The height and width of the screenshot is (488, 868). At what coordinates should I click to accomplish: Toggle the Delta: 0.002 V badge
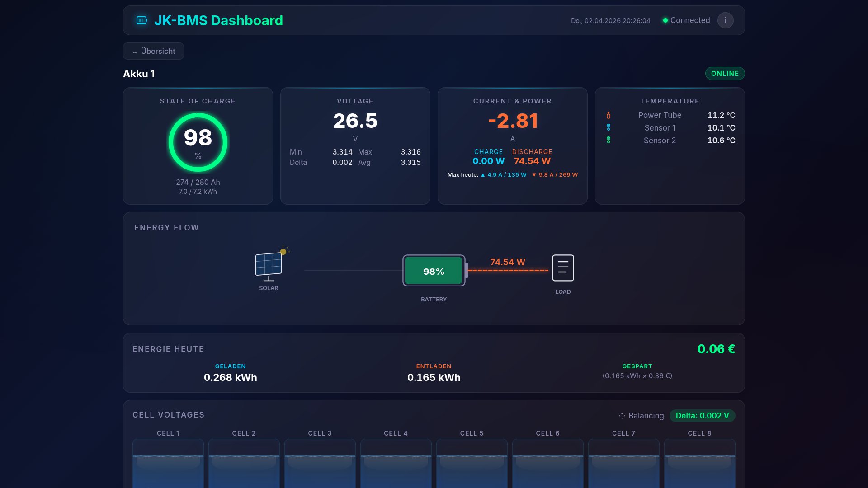702,415
